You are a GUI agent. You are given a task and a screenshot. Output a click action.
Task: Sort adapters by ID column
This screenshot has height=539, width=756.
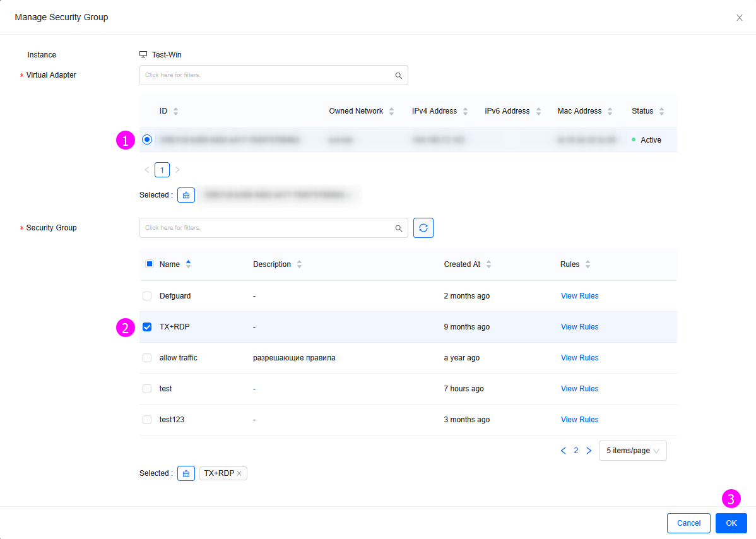175,111
